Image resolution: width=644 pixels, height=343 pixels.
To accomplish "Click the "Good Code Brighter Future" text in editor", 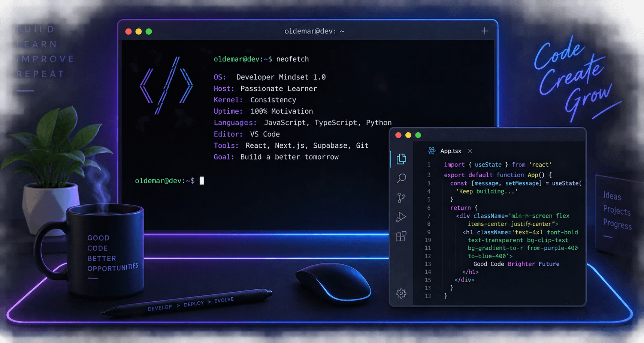I will pos(516,264).
